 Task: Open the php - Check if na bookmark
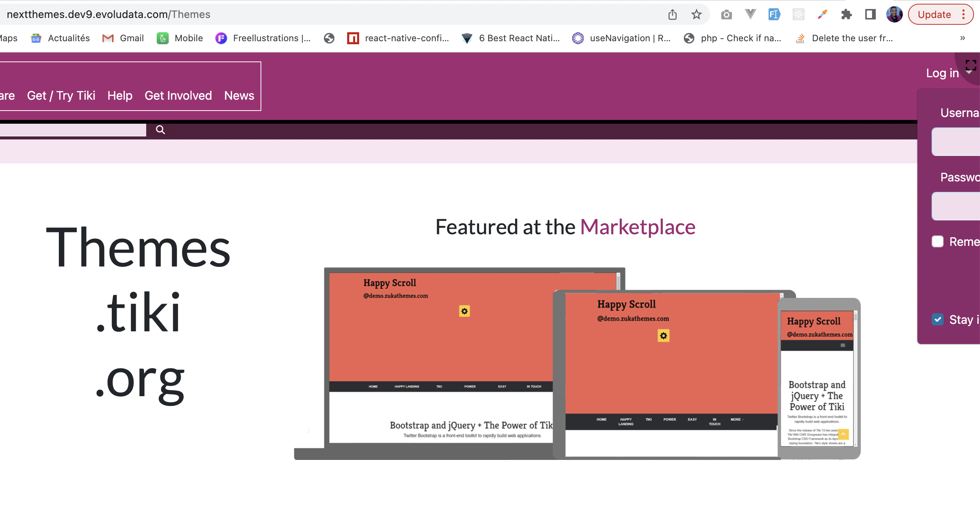coord(732,38)
